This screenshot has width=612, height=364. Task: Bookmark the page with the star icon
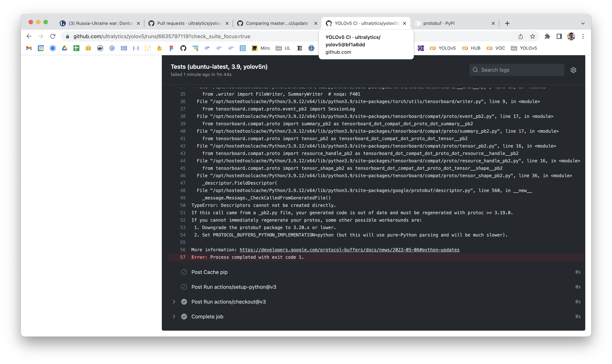[532, 36]
